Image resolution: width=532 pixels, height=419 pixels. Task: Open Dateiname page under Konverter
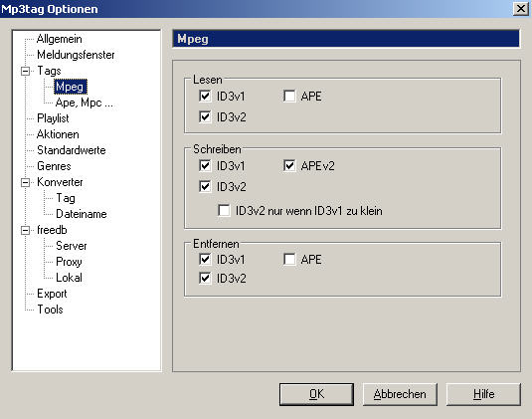click(82, 214)
